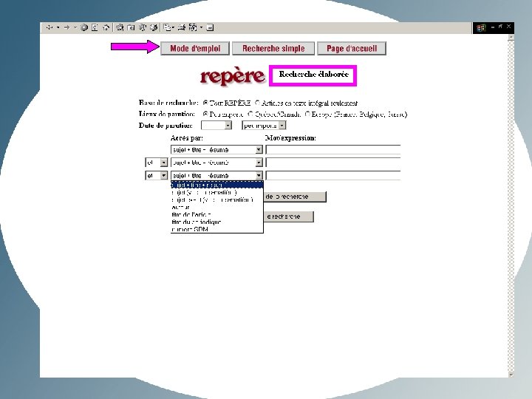Select the Tout REPÈRE radio button

pyautogui.click(x=205, y=103)
